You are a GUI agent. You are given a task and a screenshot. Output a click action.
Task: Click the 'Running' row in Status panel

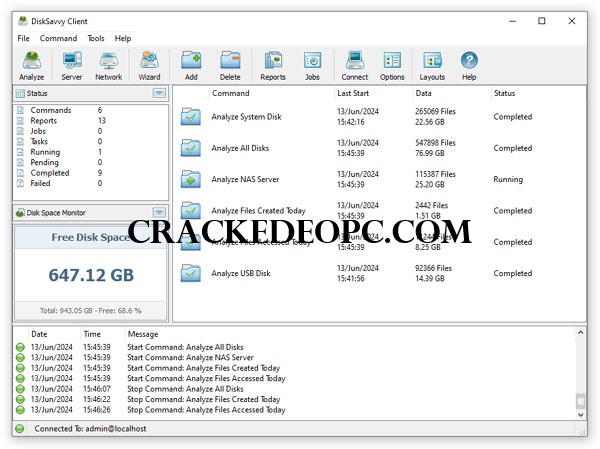pos(59,152)
